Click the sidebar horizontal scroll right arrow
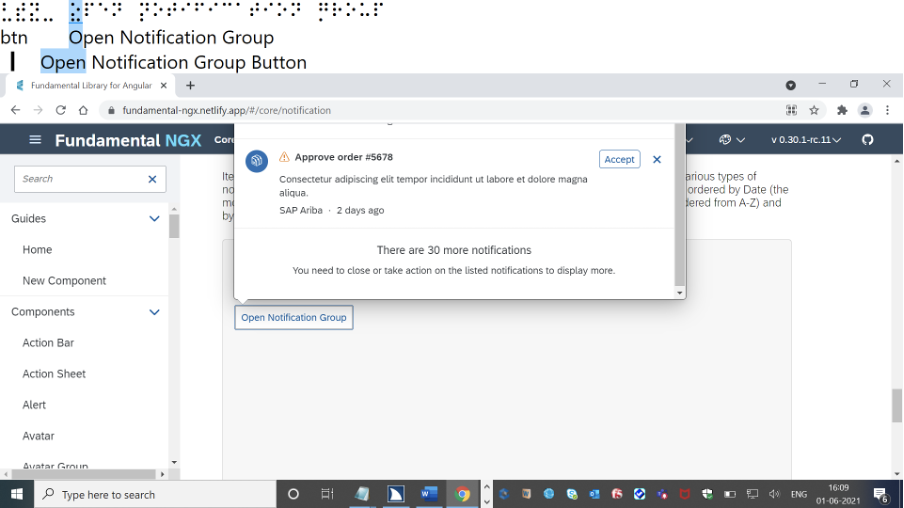 click(x=163, y=474)
